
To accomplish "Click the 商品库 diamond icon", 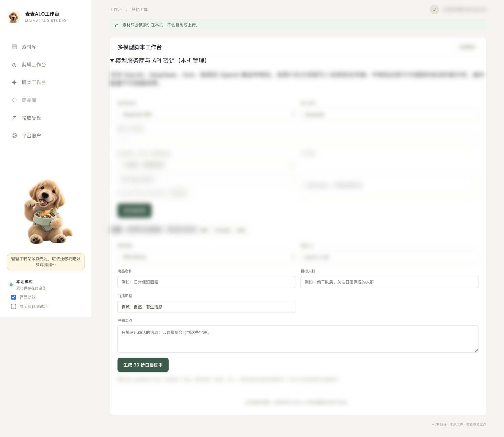I will pos(14,100).
